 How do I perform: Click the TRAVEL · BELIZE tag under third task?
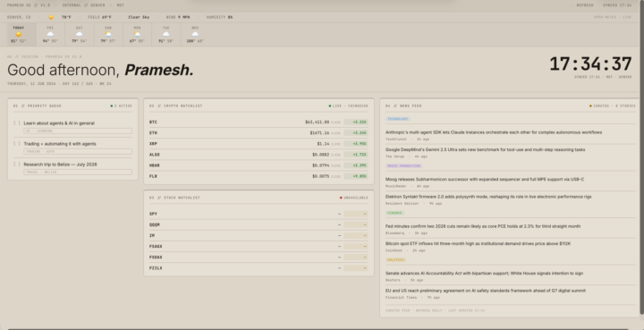(78, 172)
